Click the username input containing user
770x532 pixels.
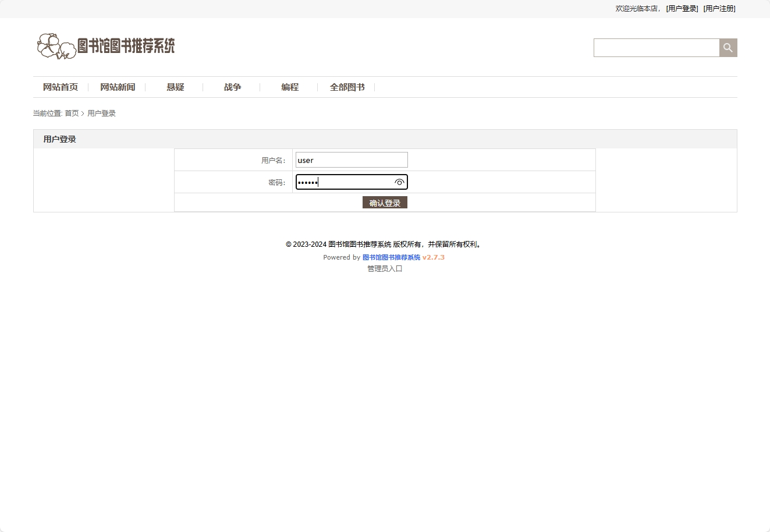(x=351, y=159)
